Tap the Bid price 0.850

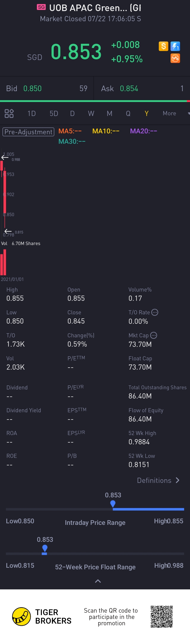pos(32,88)
